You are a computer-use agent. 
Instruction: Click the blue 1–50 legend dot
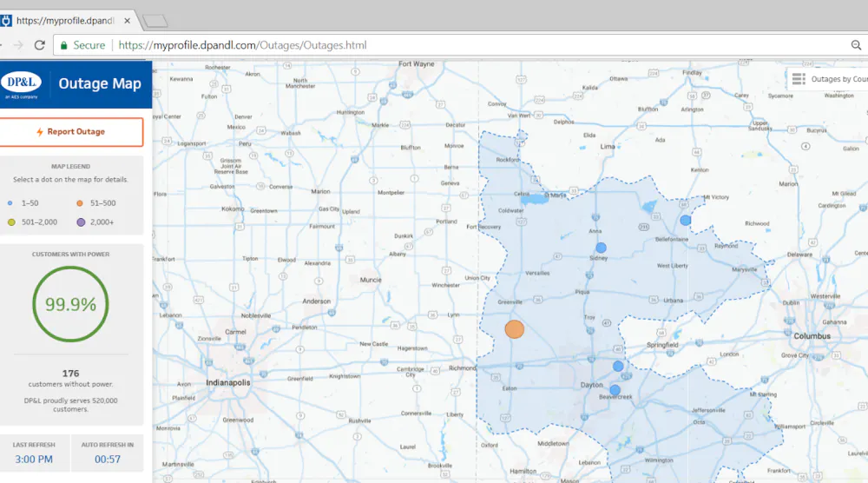click(10, 203)
